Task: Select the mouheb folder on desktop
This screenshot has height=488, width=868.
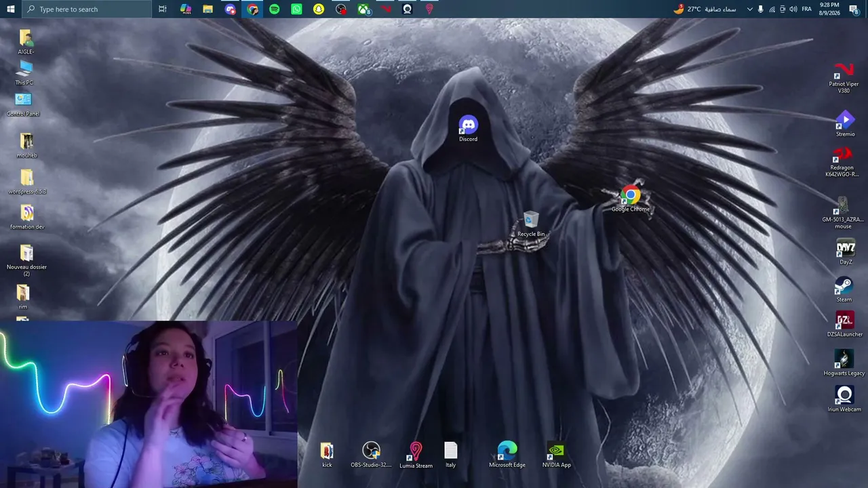Action: coord(26,146)
